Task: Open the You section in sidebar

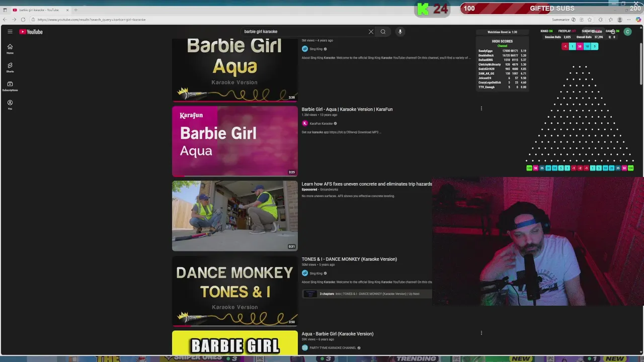Action: tap(10, 105)
